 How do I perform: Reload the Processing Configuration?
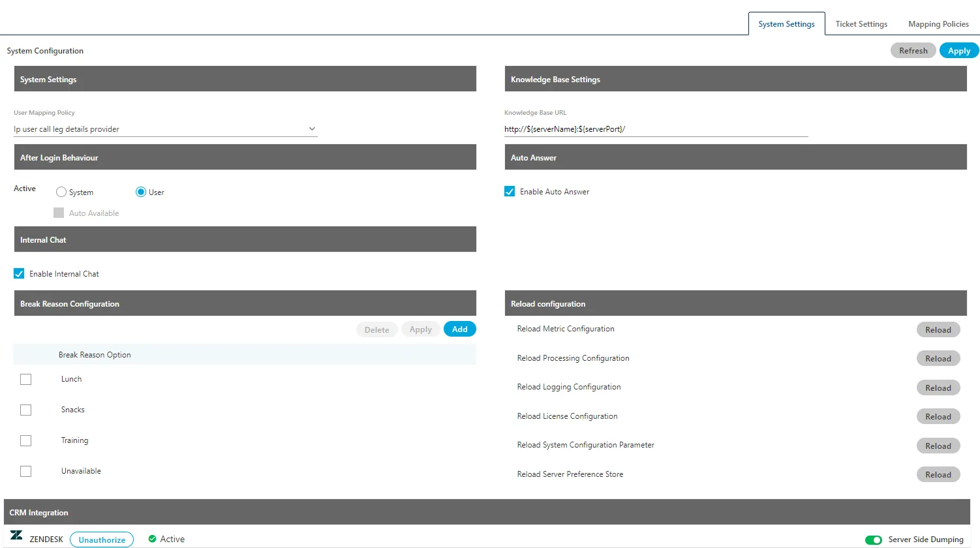(938, 359)
